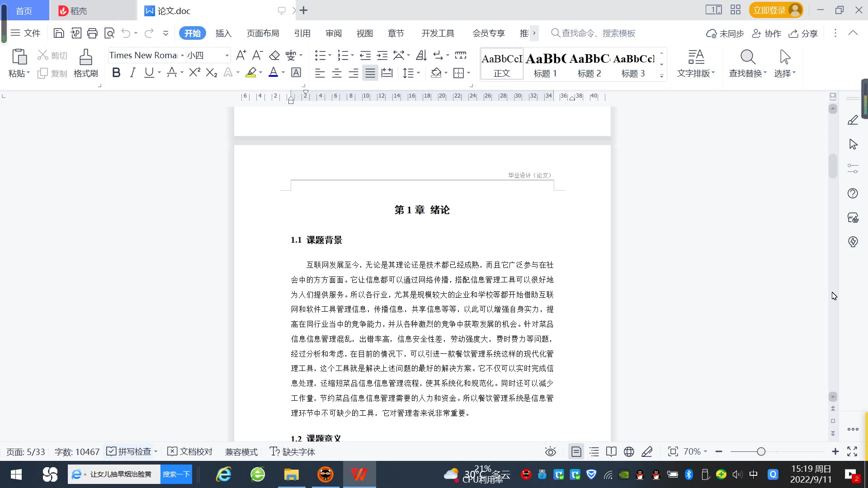Toggle italic formatting
Viewport: 868px width, 488px height.
pos(132,73)
